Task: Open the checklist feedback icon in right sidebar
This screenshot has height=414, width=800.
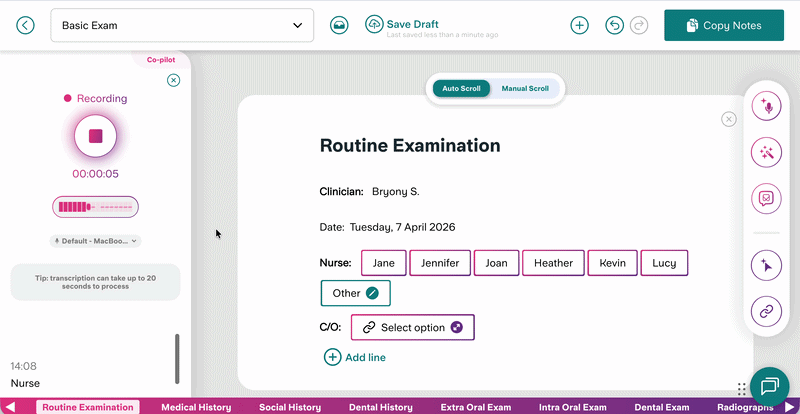Action: click(x=766, y=198)
